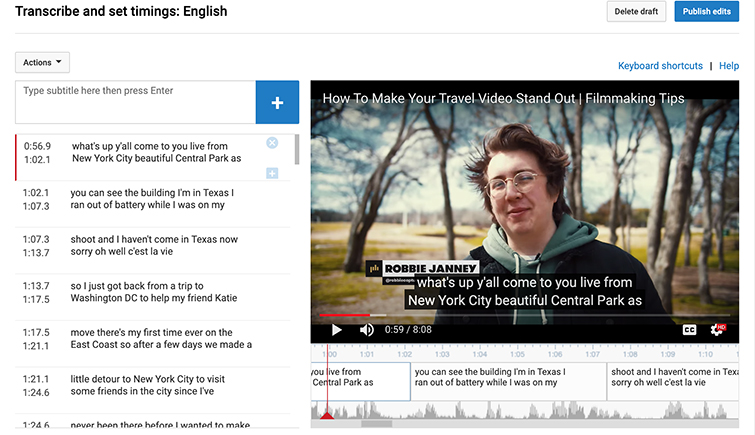Click Publish edits
The image size is (755, 435).
click(706, 12)
